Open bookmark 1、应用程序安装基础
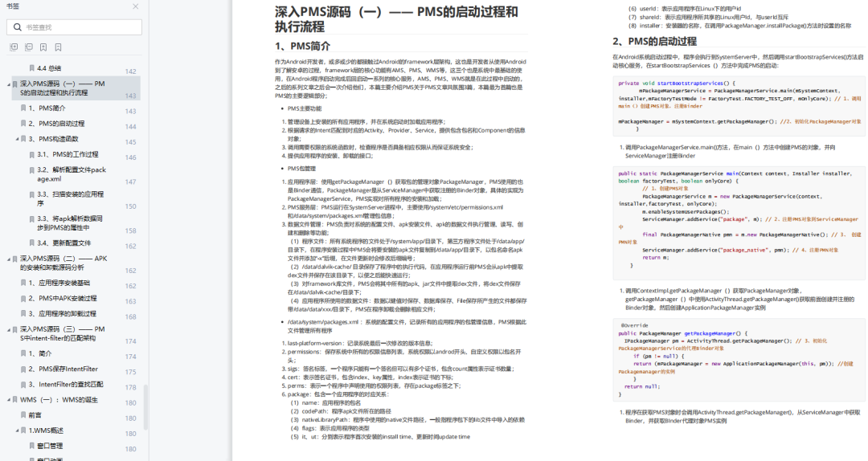The height and width of the screenshot is (461, 868). (59, 283)
